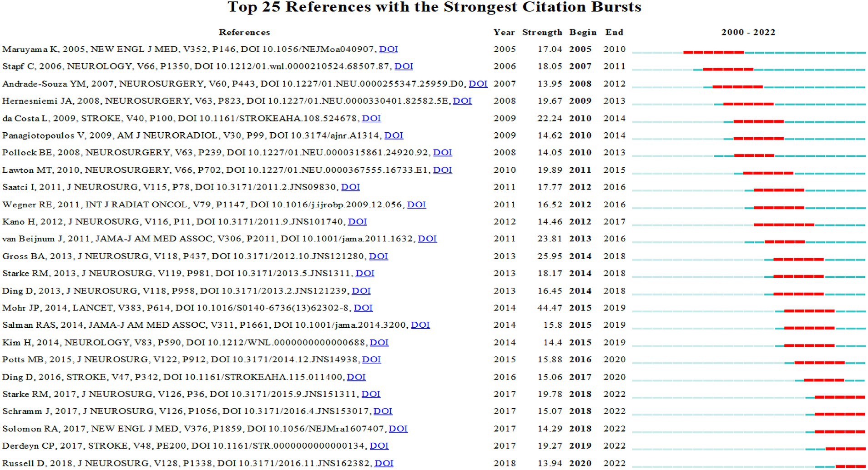
Task: Click the Year column header
Action: pyautogui.click(x=504, y=32)
